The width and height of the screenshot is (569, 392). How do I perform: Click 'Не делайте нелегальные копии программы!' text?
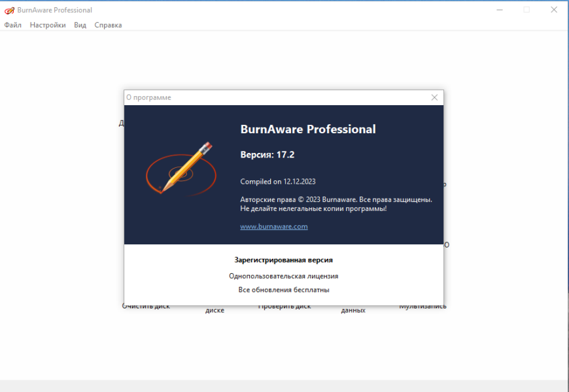(x=313, y=208)
